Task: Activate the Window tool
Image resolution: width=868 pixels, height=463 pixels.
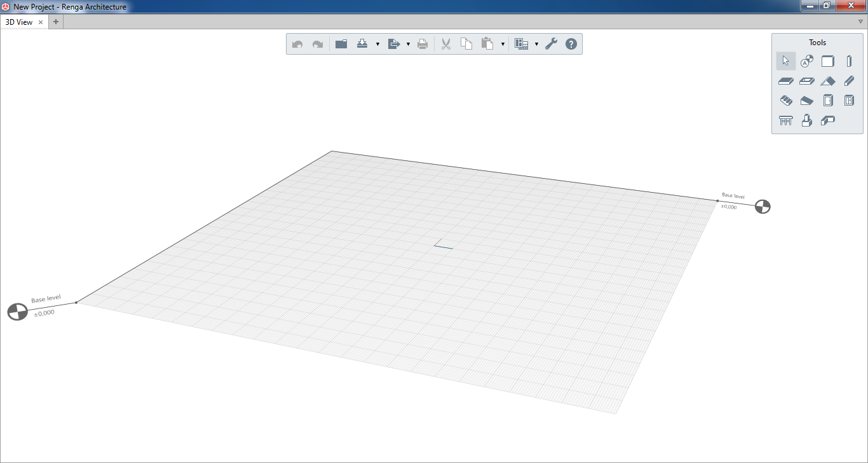Action: pos(849,100)
